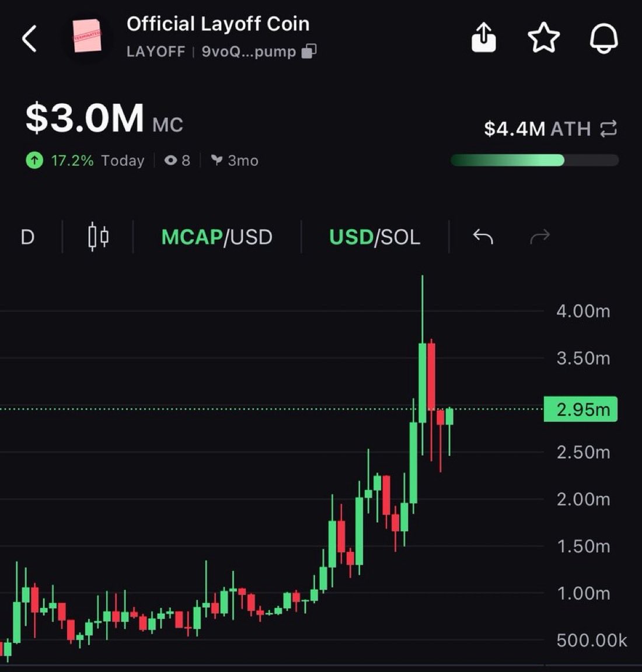
Task: Tap the 2.95m current price label
Action: [x=581, y=409]
